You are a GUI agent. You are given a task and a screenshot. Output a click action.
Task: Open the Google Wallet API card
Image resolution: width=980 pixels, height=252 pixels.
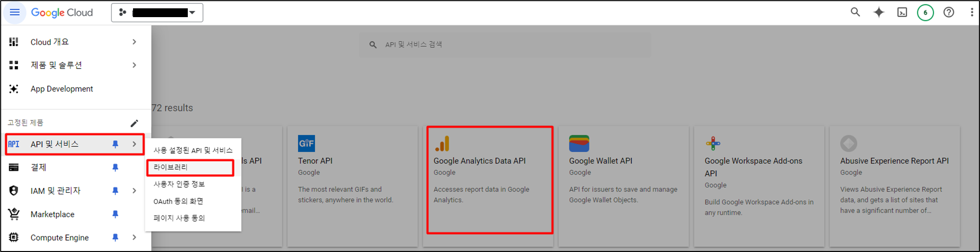[624, 186]
